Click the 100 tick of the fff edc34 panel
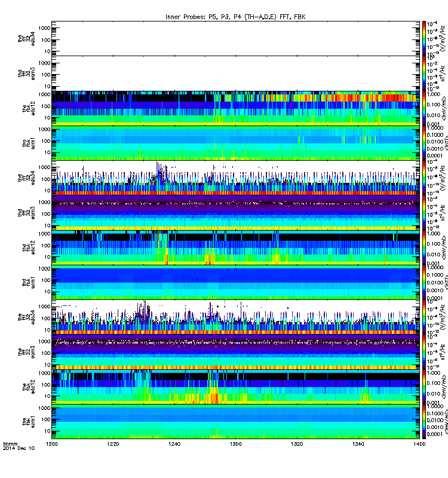Viewport: 448px width, 478px height. 46,318
